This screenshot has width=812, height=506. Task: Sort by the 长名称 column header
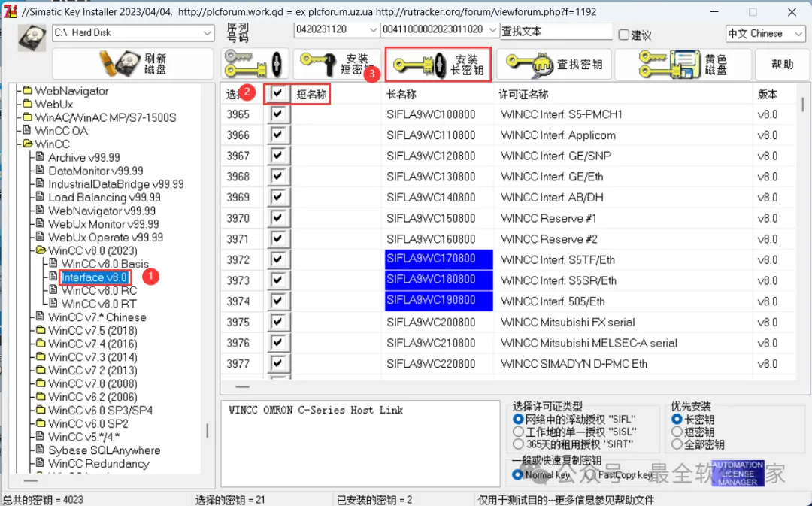(401, 94)
